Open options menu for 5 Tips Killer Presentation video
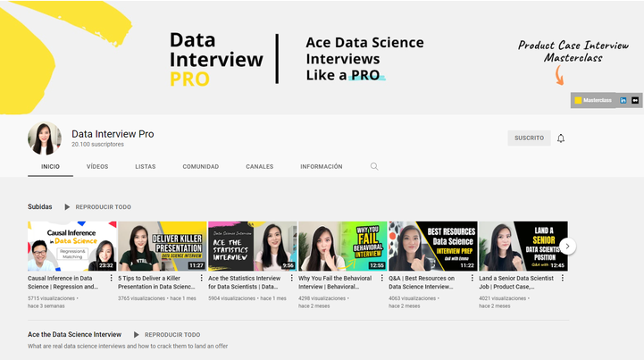This screenshot has height=360, width=644. tap(201, 278)
